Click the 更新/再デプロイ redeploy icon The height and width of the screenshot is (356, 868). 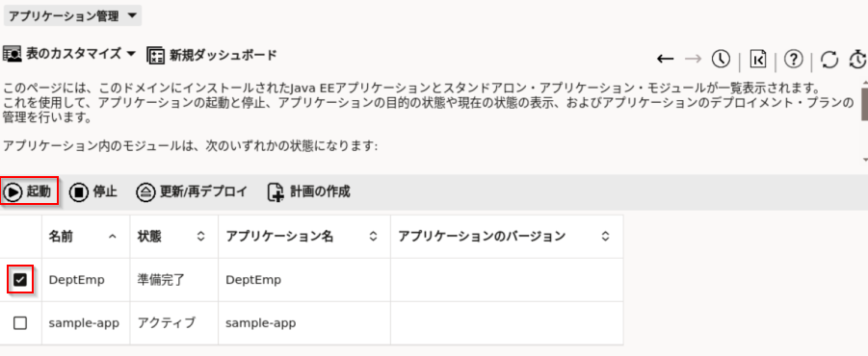pyautogui.click(x=145, y=192)
